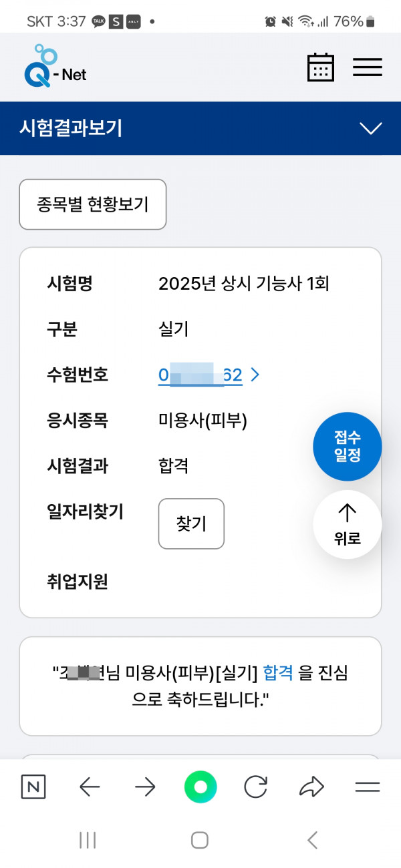Go forward with browser right arrow
401x868 pixels.
(x=145, y=787)
